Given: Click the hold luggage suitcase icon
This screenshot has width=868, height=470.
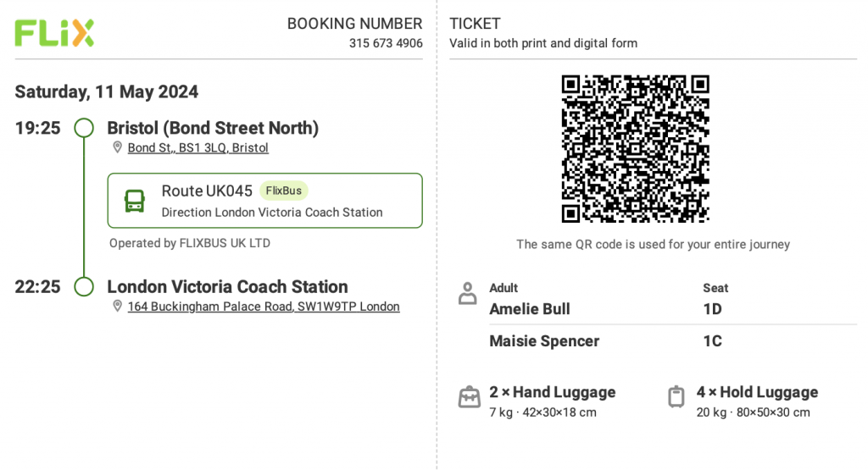Looking at the screenshot, I should coord(676,397).
